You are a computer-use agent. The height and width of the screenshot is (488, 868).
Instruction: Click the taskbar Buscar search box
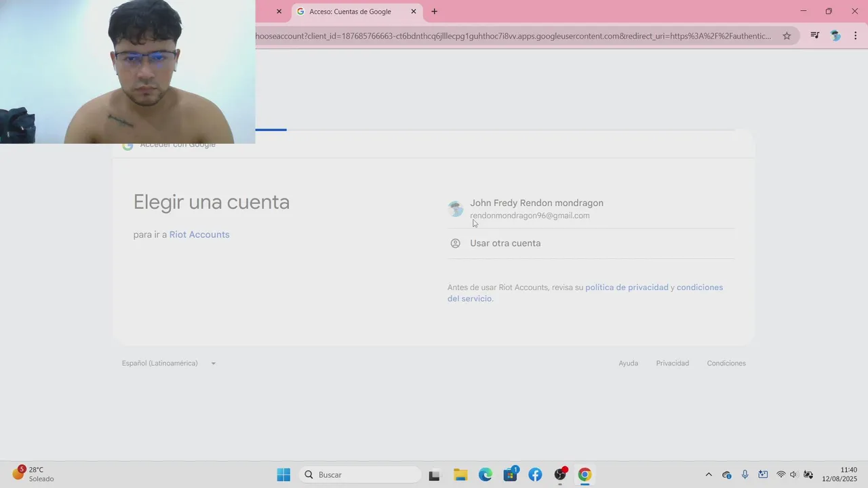point(360,474)
